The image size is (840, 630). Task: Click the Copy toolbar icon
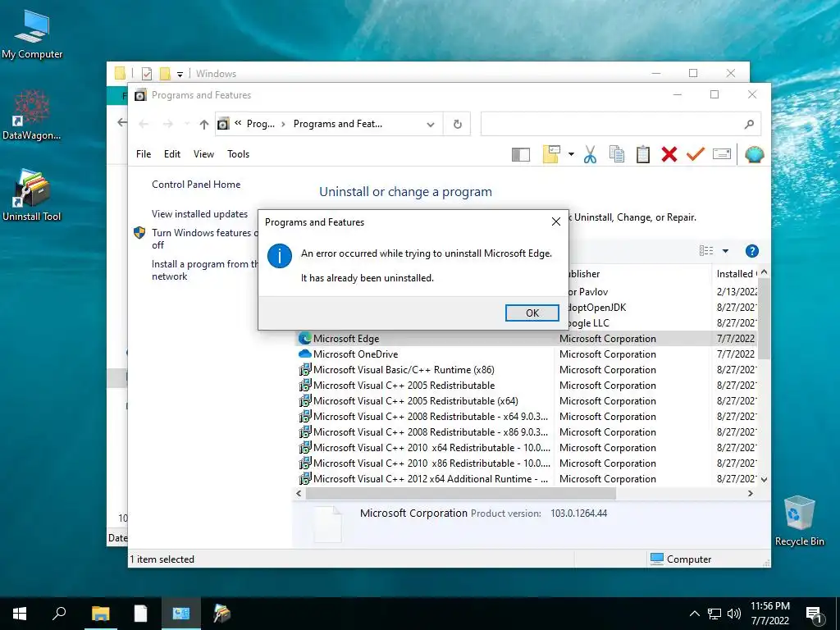point(617,154)
